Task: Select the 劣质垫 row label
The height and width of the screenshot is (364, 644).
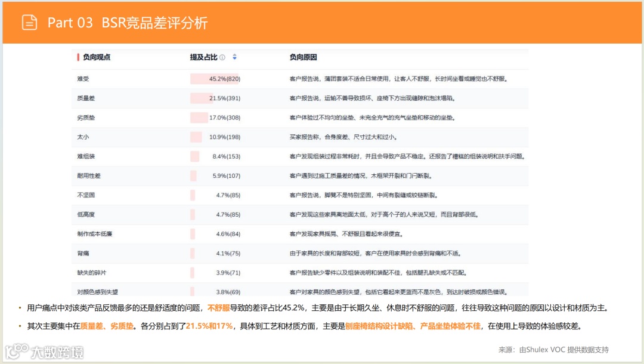Action: click(x=86, y=118)
